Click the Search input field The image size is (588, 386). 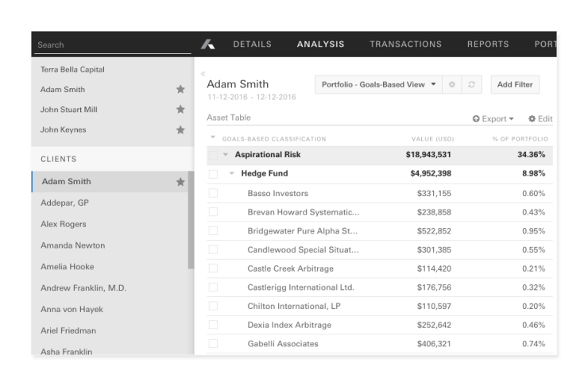111,45
